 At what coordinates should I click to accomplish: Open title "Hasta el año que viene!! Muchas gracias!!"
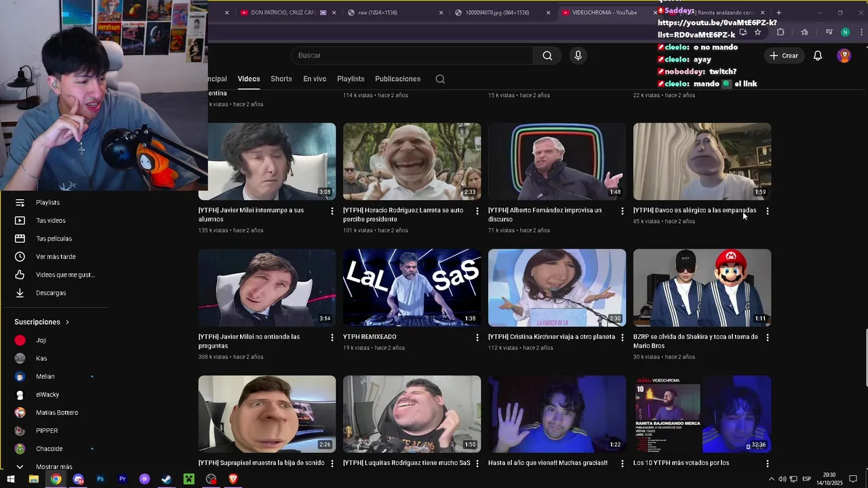point(548,463)
